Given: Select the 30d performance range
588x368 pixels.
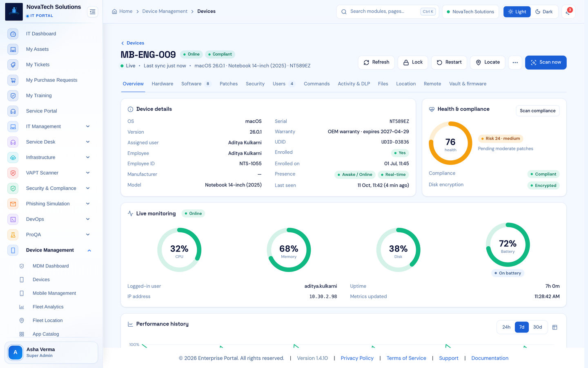Looking at the screenshot, I should [538, 327].
